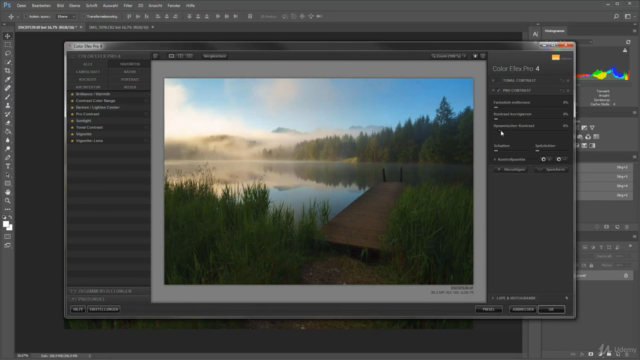Open the Bearbeiten menu

pyautogui.click(x=41, y=6)
